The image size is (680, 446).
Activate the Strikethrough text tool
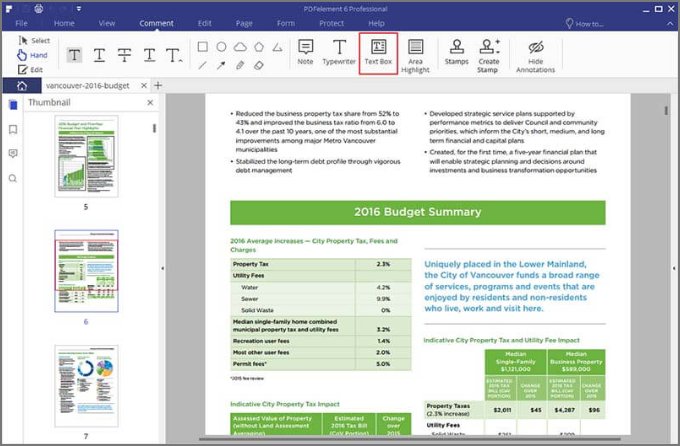pyautogui.click(x=124, y=55)
